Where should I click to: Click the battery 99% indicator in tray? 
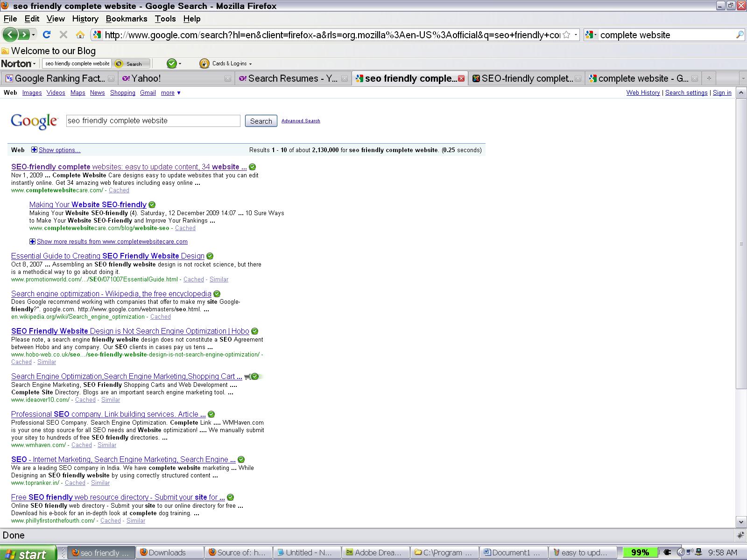pos(640,553)
